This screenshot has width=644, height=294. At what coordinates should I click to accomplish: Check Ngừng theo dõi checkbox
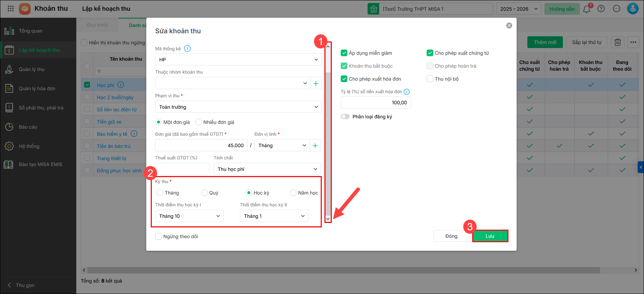[159, 236]
